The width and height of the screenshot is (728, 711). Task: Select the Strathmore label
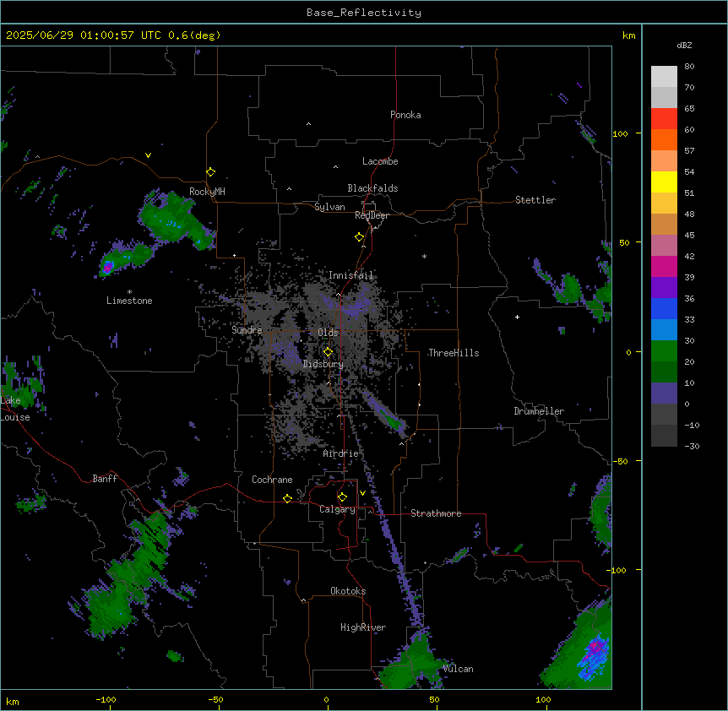(436, 513)
